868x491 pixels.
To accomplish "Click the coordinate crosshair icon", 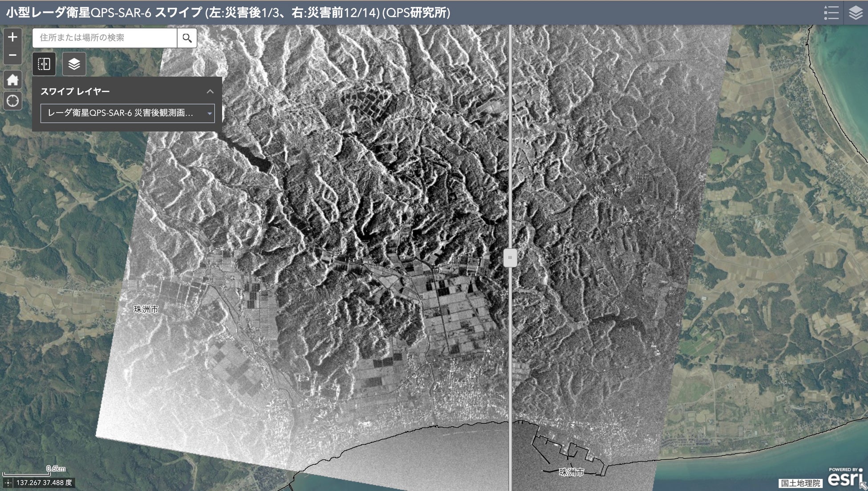I will pos(8,483).
